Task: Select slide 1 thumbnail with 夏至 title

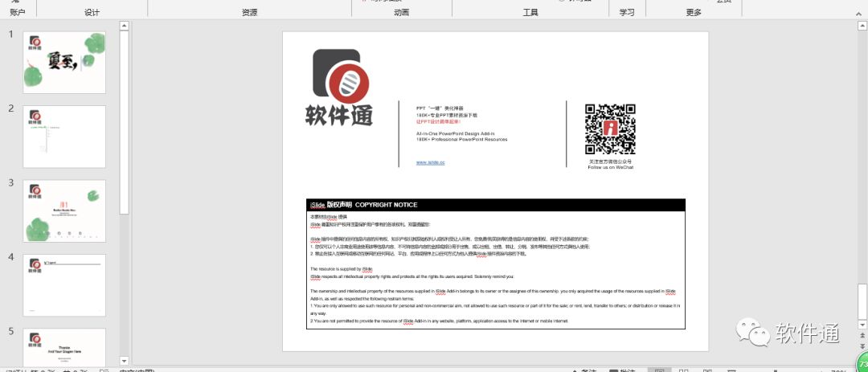Action: point(64,62)
